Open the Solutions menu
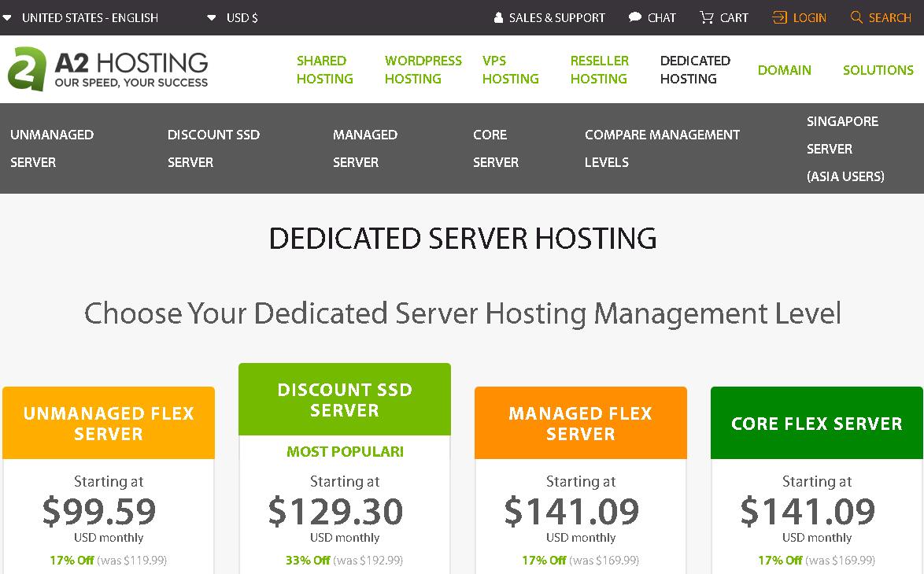The height and width of the screenshot is (574, 924). [878, 70]
